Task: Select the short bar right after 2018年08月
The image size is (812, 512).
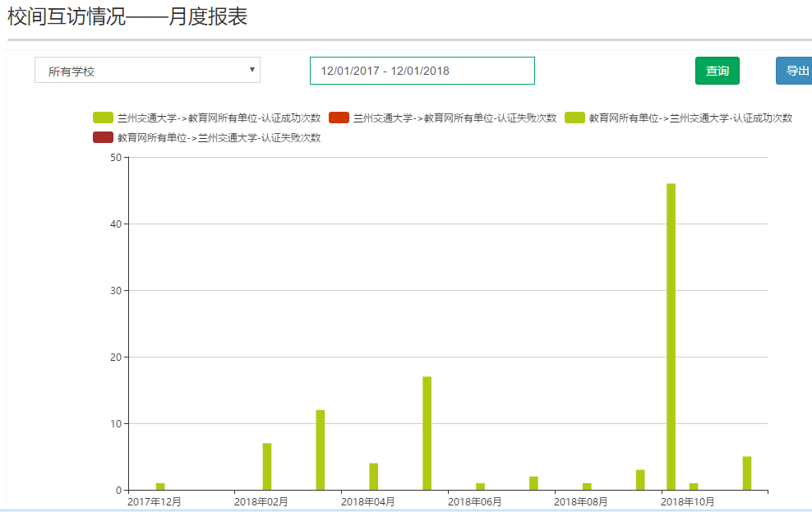Action: pyautogui.click(x=587, y=487)
